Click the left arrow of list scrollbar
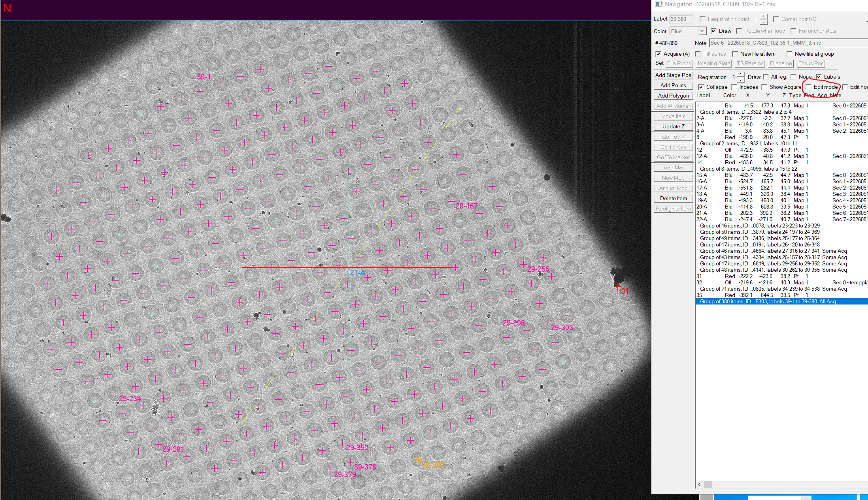 tap(699, 485)
